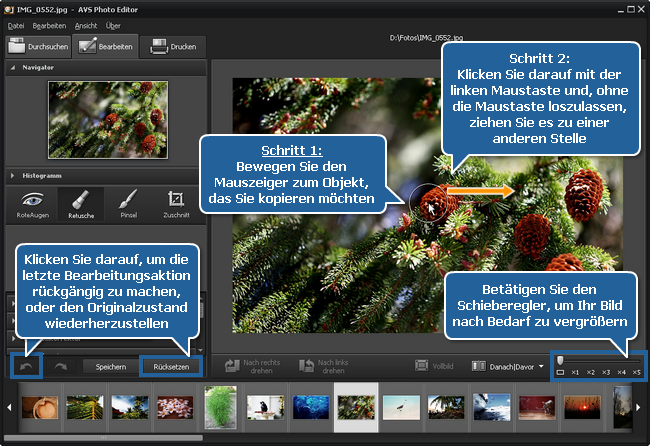Click the Speichern button

pos(110,367)
